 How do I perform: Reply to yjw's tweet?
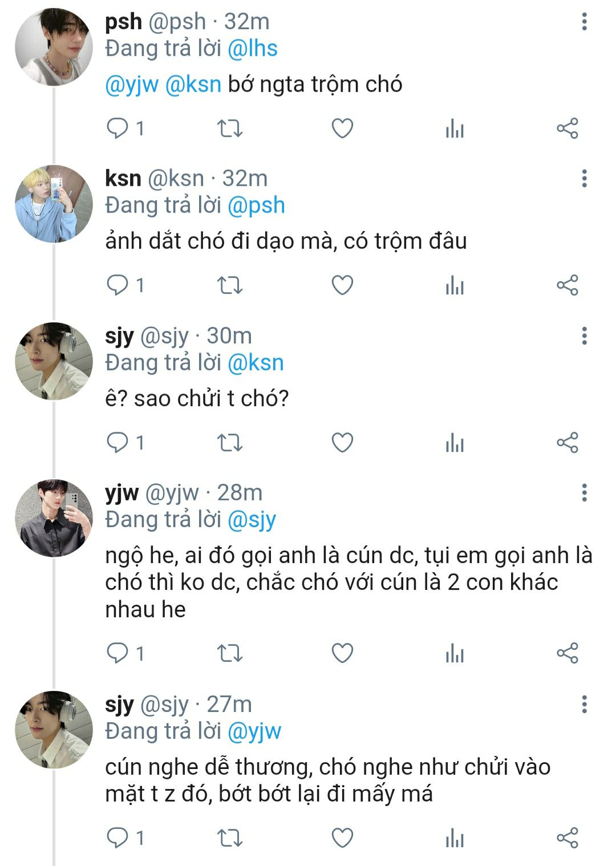coord(118,653)
